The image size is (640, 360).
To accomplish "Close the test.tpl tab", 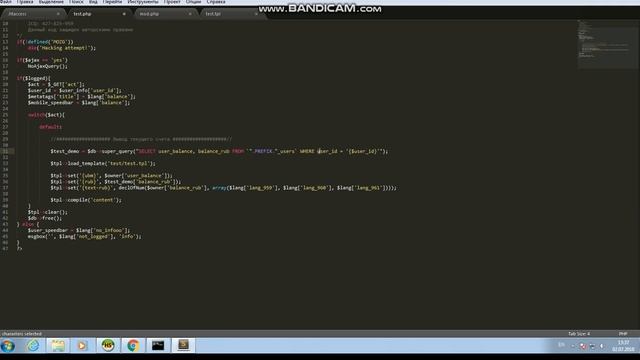I will coord(256,14).
